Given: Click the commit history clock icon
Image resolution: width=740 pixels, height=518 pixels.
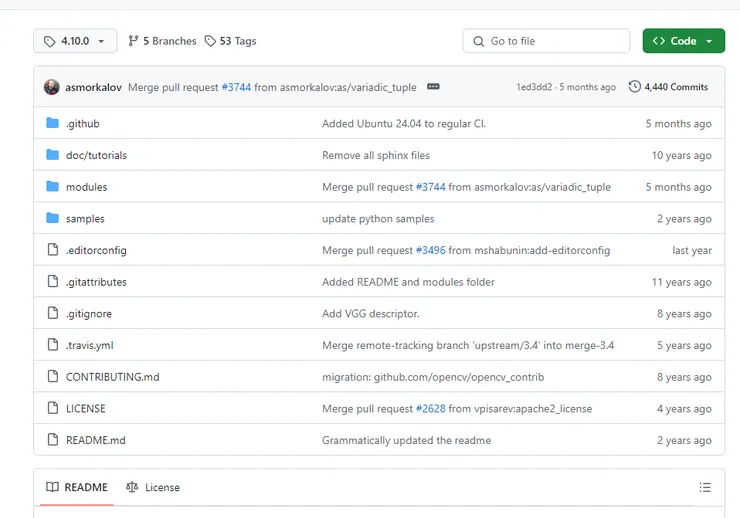Looking at the screenshot, I should click(634, 87).
